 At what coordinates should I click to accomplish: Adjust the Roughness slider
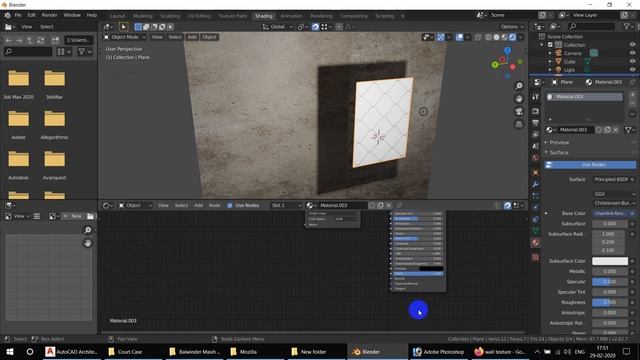pyautogui.click(x=610, y=303)
